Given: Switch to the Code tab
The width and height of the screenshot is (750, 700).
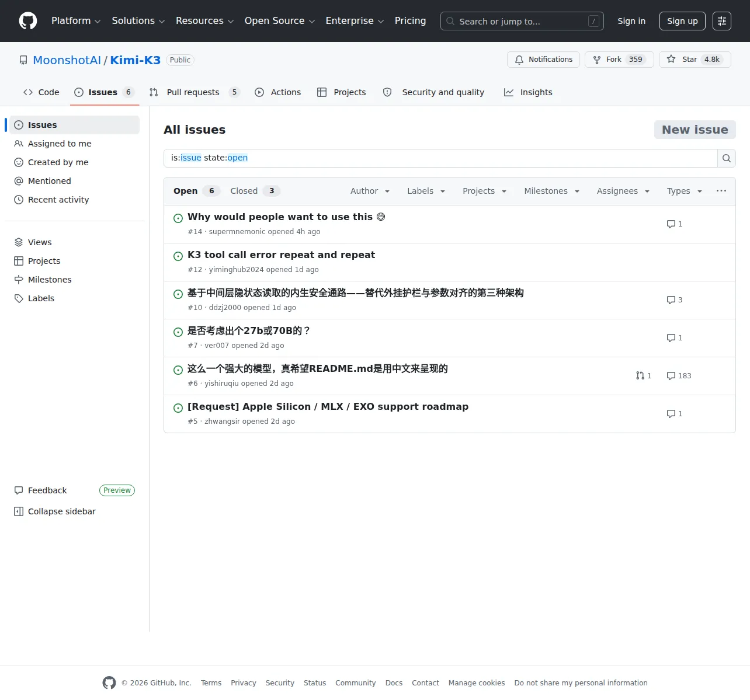Looking at the screenshot, I should (41, 92).
